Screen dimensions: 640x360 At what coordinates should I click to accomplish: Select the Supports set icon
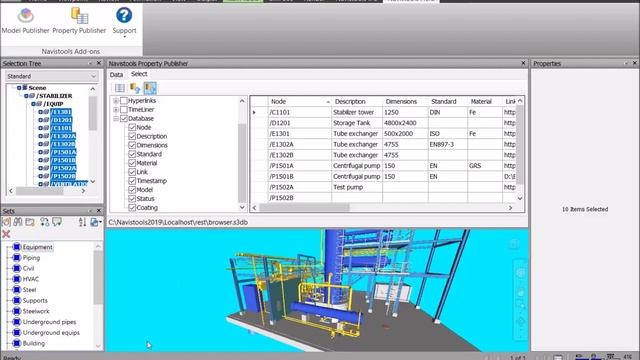click(x=16, y=300)
